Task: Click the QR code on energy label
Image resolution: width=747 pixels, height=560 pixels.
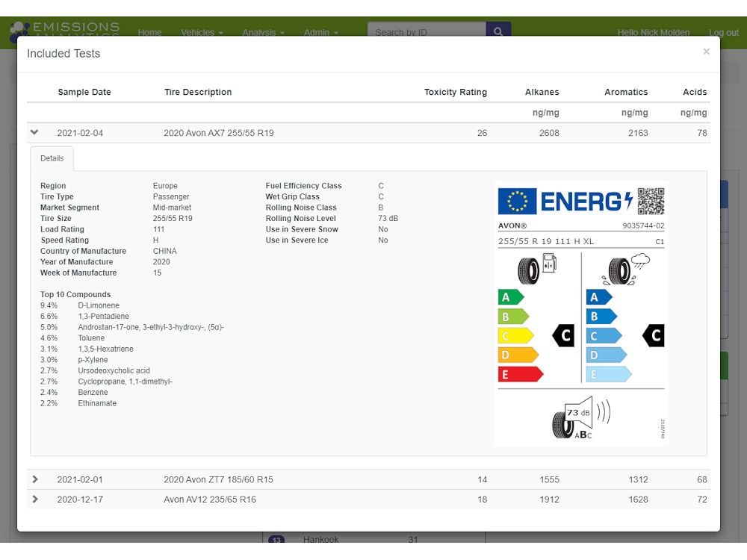Action: coord(651,201)
